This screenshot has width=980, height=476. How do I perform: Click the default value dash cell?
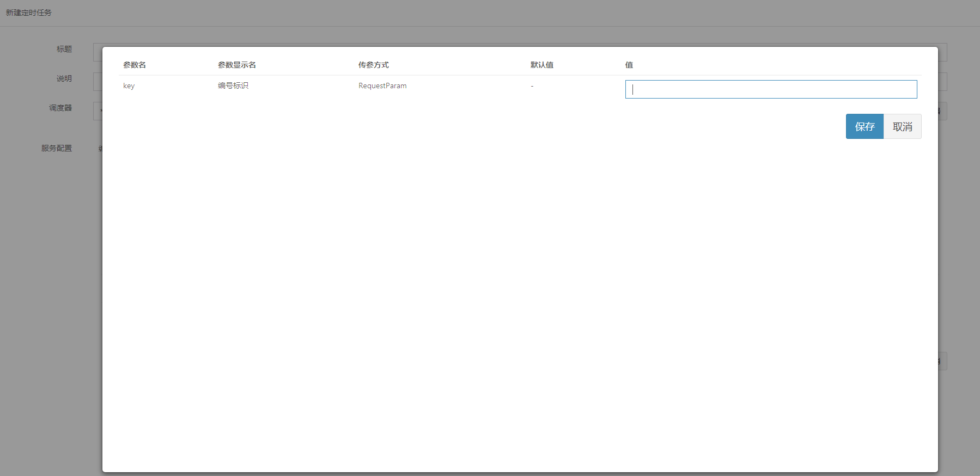pos(532,86)
